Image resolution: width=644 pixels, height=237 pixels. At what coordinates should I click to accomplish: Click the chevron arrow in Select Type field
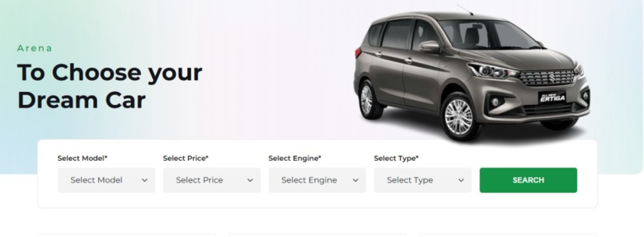coord(461,180)
